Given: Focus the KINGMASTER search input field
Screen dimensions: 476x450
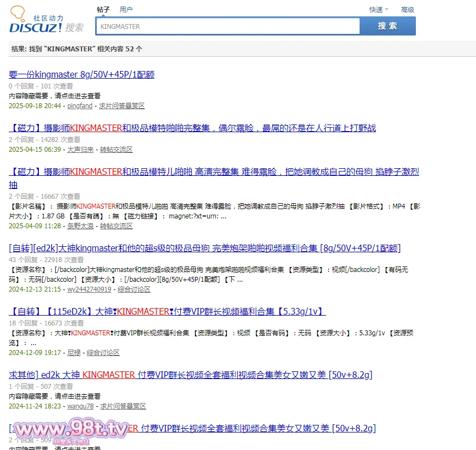Looking at the screenshot, I should click(x=227, y=26).
